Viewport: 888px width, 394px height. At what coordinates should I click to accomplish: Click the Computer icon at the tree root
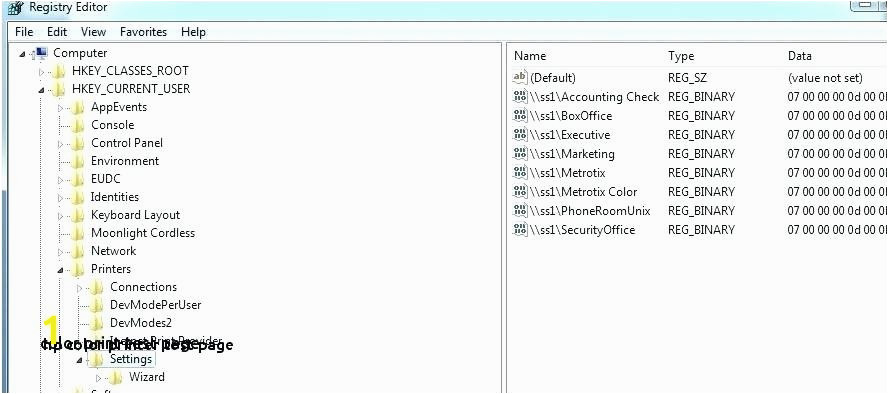41,53
